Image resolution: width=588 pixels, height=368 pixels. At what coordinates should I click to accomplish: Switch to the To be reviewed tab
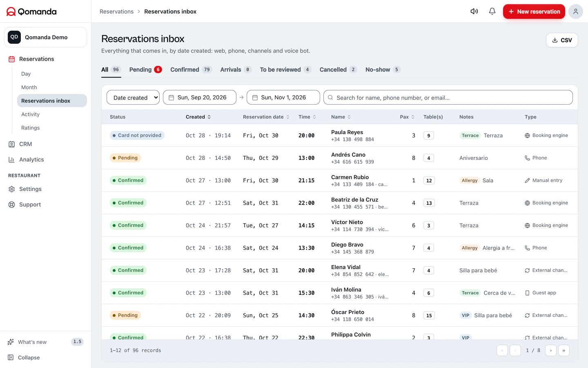(285, 70)
